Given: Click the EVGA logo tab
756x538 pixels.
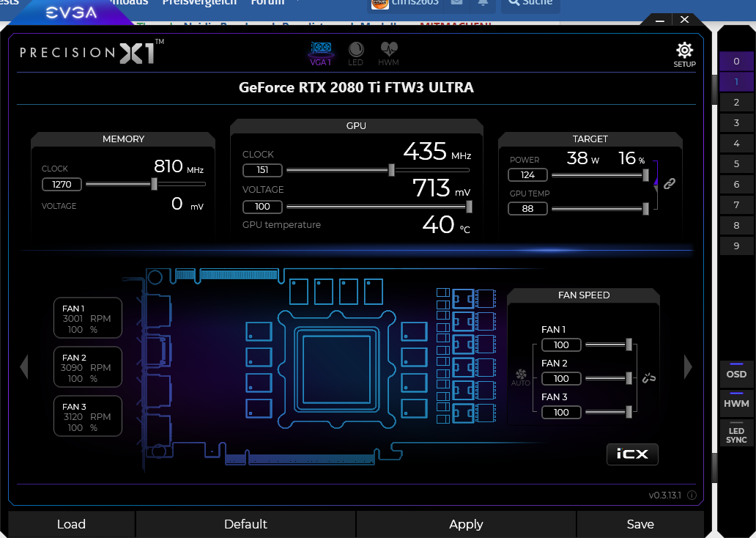Looking at the screenshot, I should tap(71, 12).
